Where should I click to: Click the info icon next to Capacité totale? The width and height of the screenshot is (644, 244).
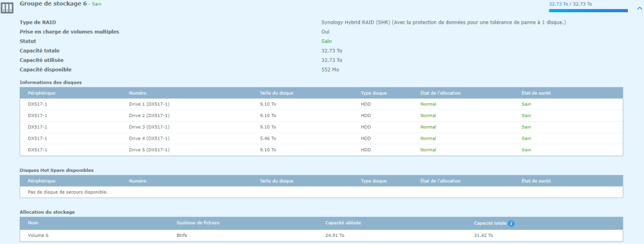pyautogui.click(x=511, y=223)
